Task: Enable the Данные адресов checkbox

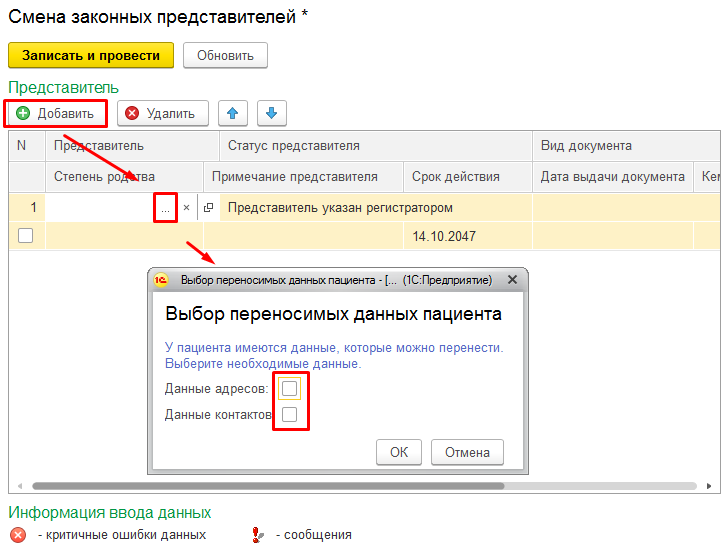Action: click(x=289, y=388)
